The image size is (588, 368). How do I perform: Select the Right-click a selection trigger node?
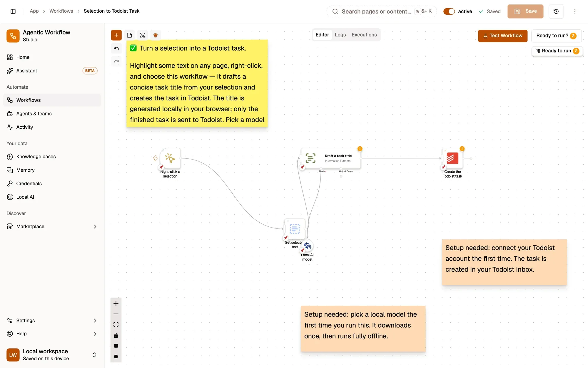tap(170, 158)
